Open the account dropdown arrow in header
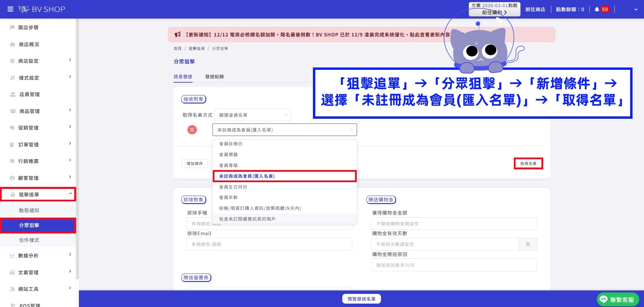 tap(636, 9)
